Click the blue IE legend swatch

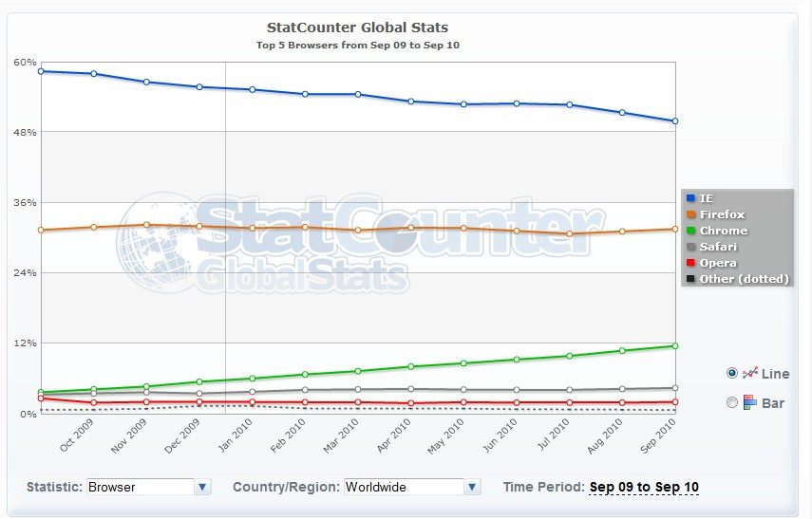691,198
